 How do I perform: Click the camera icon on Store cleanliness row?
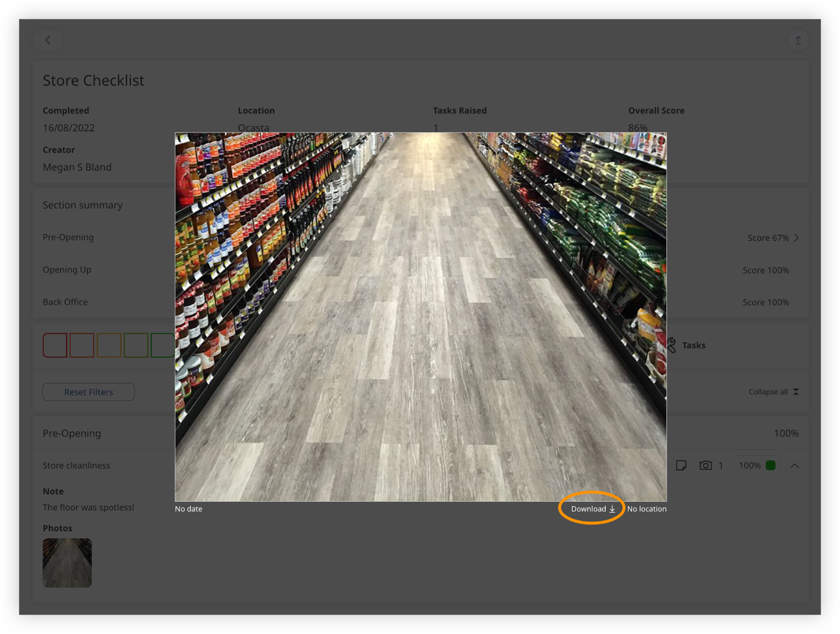[x=706, y=465]
